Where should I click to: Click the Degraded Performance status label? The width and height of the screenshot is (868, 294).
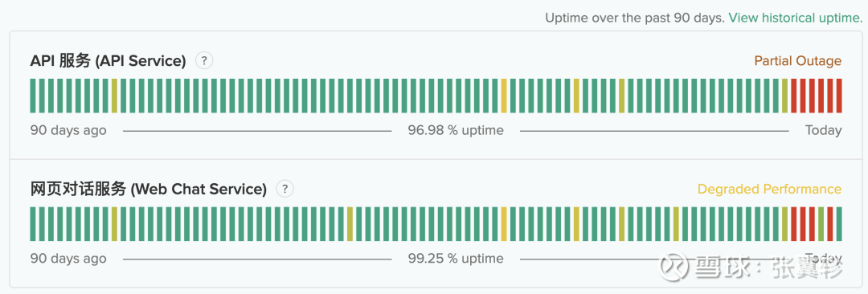(x=769, y=190)
